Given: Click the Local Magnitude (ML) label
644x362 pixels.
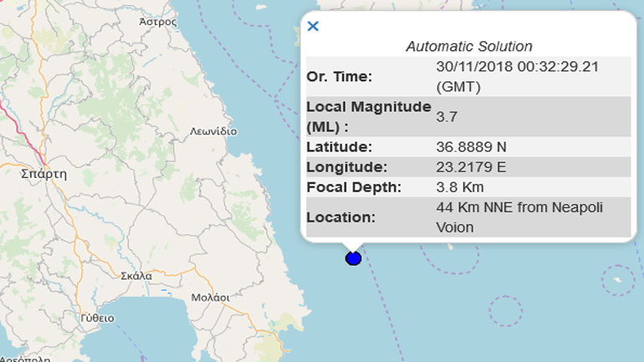Looking at the screenshot, I should coord(368,116).
